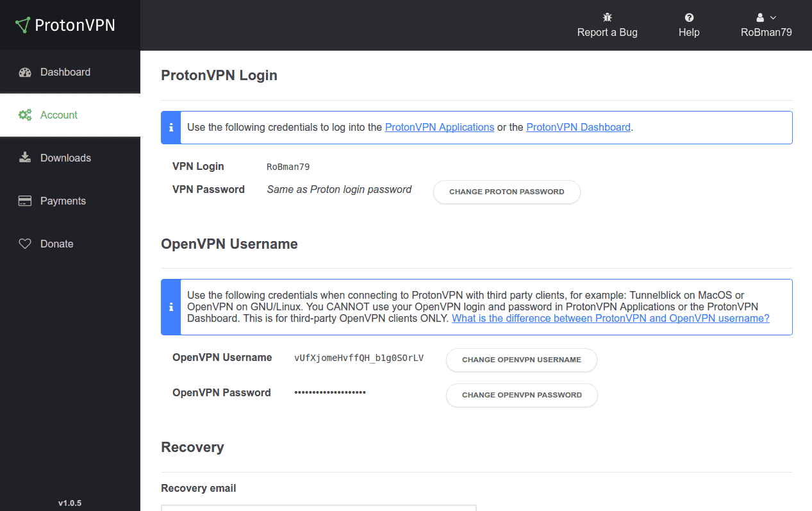Click the ProtonVPN Login heading

219,76
